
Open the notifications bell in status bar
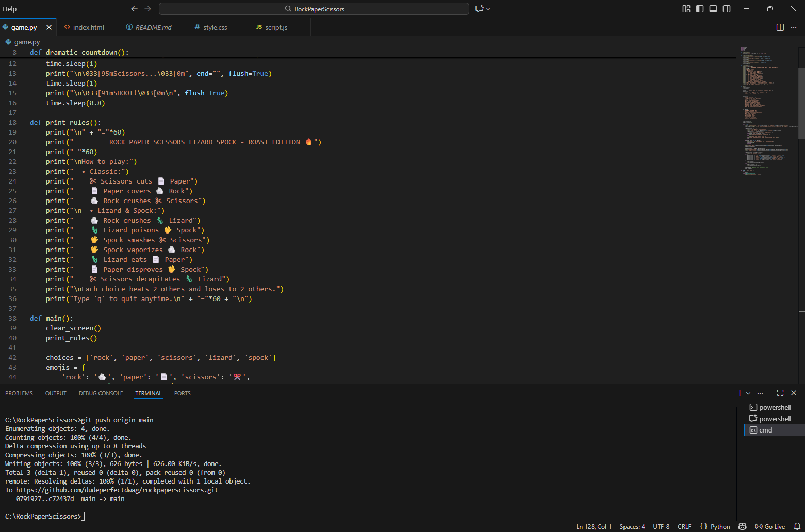coord(797,526)
